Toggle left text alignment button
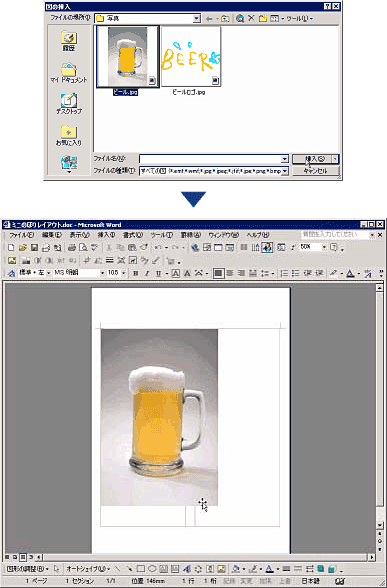 [218, 273]
